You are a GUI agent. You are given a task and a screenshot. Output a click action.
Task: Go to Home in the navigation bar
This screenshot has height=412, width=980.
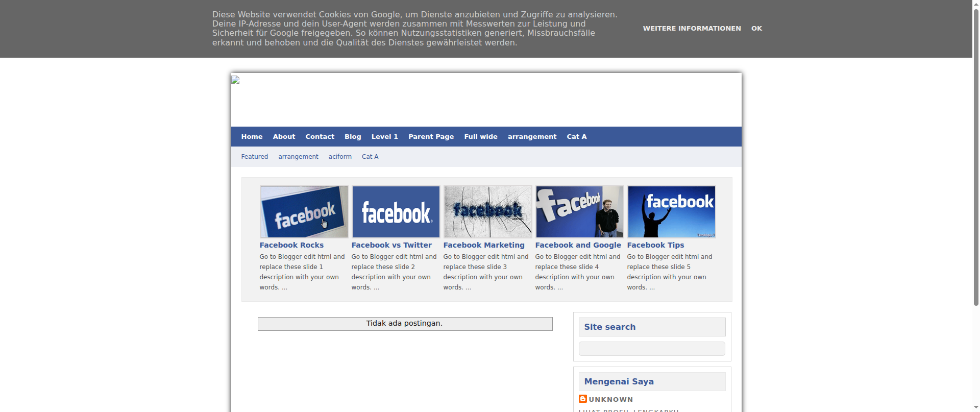[252, 137]
